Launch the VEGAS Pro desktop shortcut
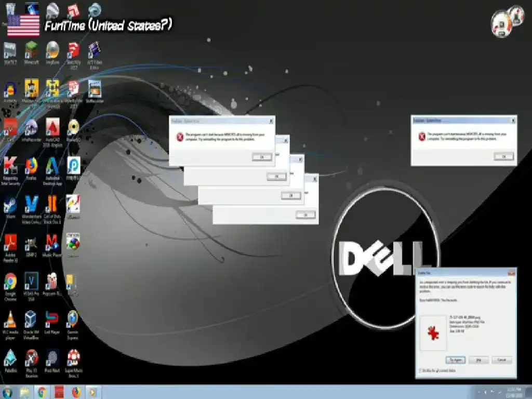 pos(31,287)
